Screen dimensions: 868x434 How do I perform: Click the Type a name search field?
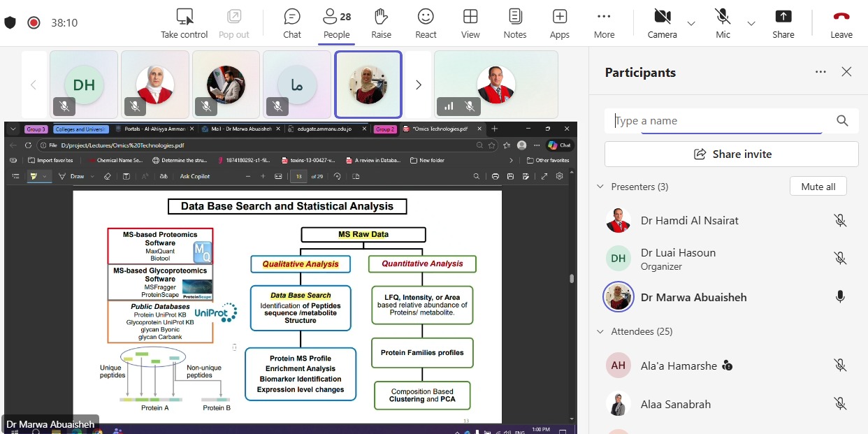tap(720, 121)
